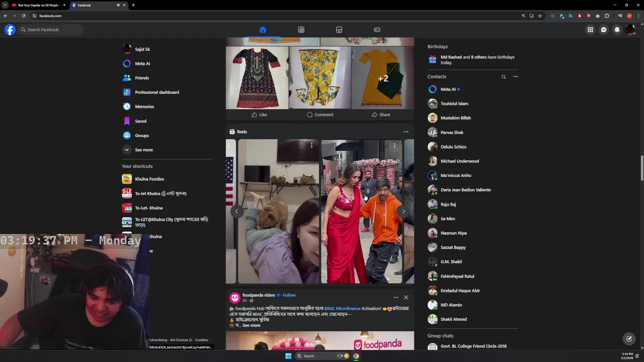Open the Messenger icon
The height and width of the screenshot is (362, 644).
pyautogui.click(x=604, y=30)
